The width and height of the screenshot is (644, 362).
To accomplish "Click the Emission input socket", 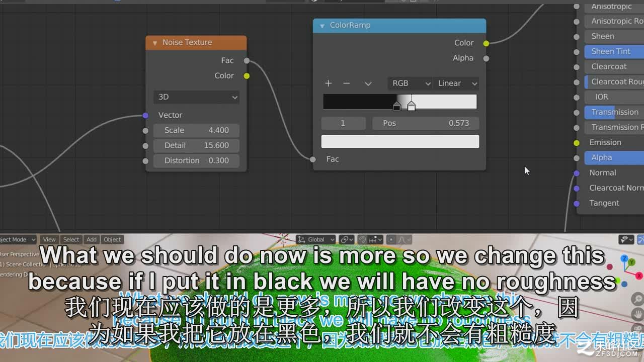I will 577,143.
